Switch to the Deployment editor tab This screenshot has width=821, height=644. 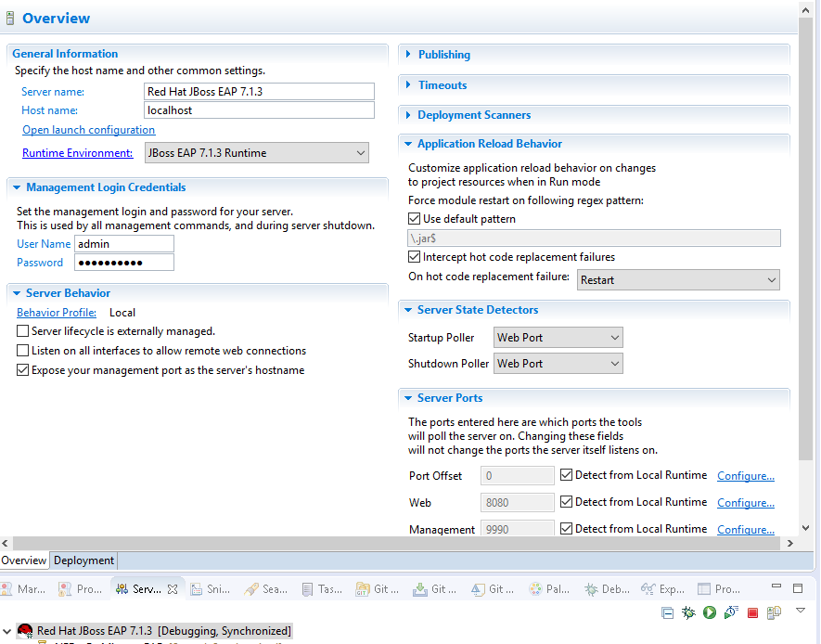click(83, 560)
